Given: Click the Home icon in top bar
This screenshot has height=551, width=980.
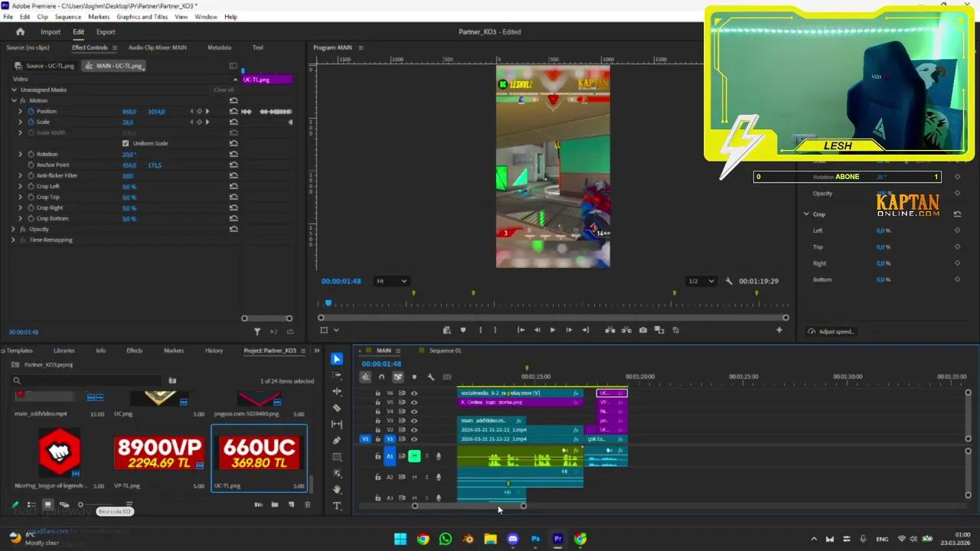Looking at the screenshot, I should pyautogui.click(x=20, y=31).
